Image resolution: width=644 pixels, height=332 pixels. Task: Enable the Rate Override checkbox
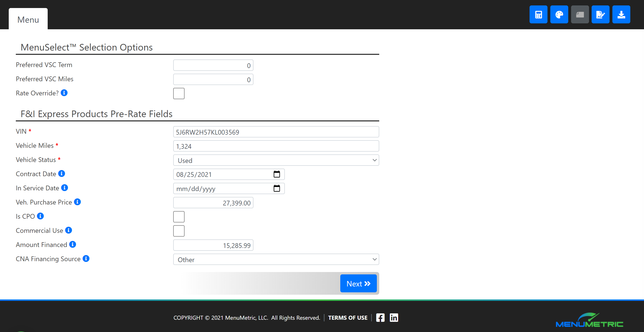[x=179, y=93]
